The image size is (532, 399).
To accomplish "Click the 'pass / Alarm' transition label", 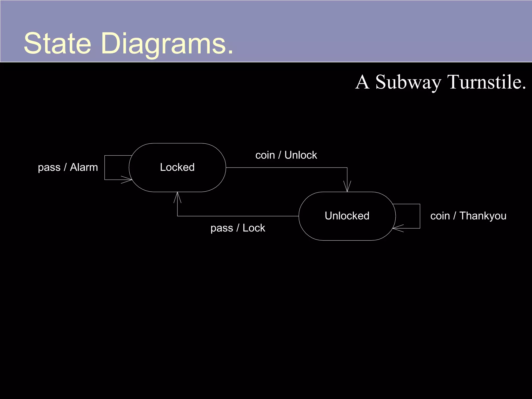I will (68, 167).
